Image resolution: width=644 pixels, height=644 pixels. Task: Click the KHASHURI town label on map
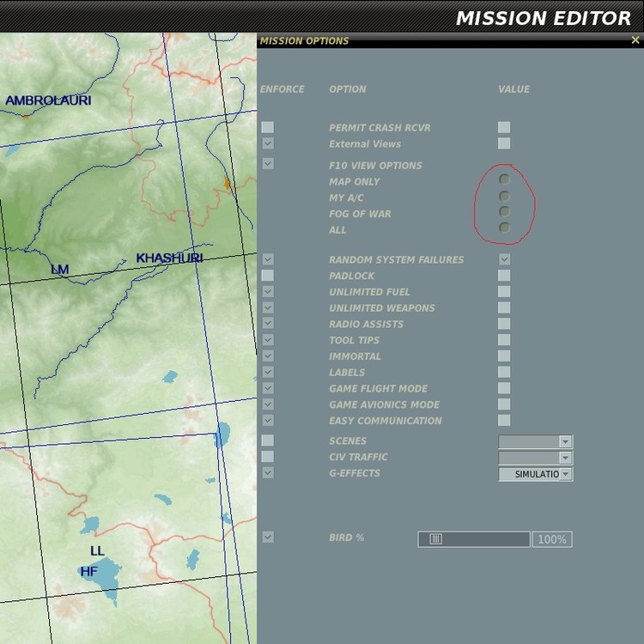pyautogui.click(x=169, y=258)
